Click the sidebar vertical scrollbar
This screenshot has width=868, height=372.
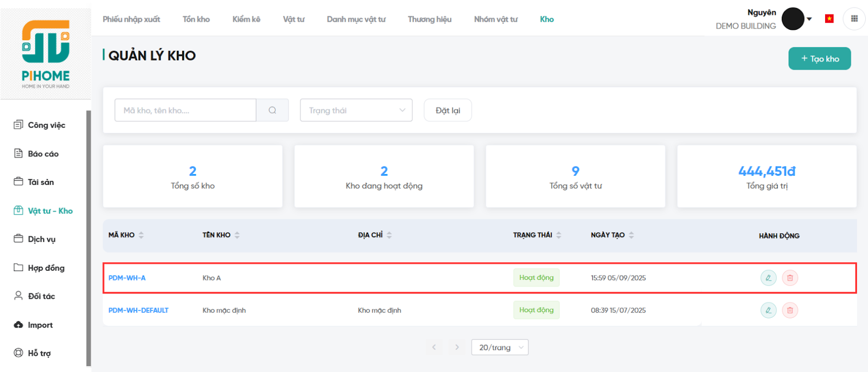(88, 239)
